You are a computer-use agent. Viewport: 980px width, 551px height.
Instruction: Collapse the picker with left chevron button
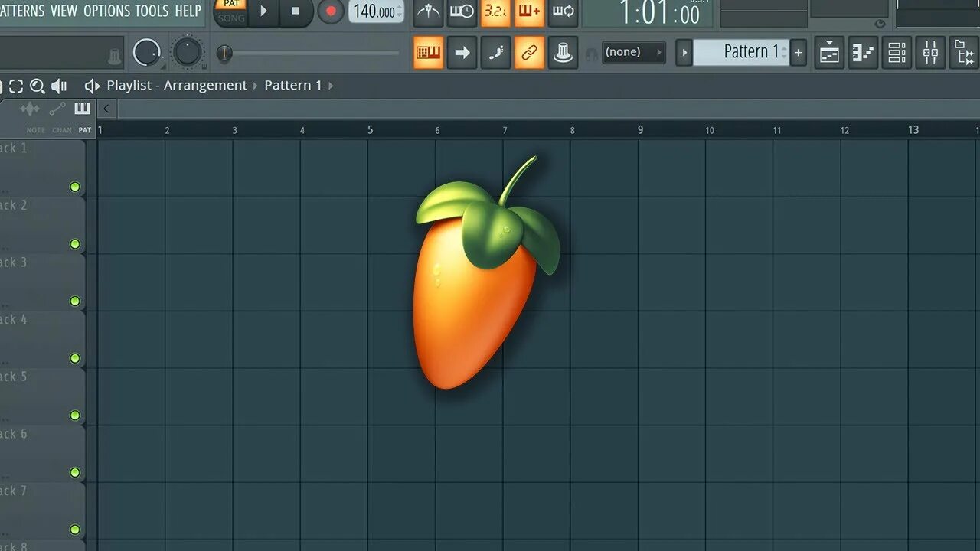click(106, 109)
